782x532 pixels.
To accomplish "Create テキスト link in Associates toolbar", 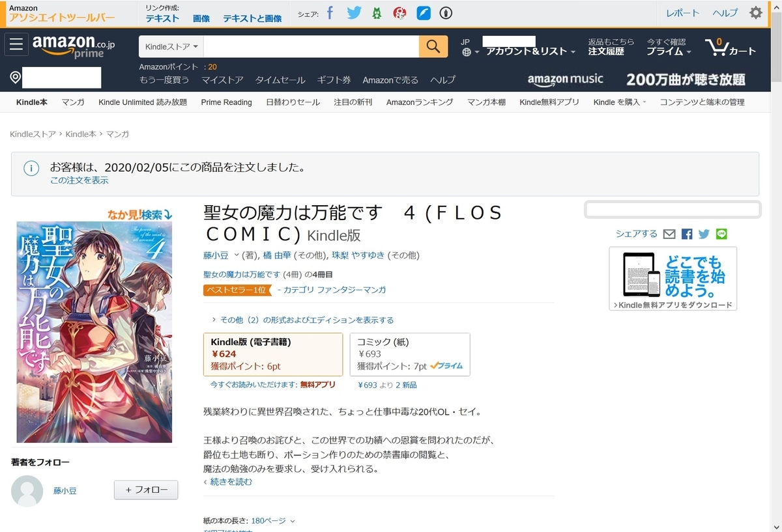I will coord(162,18).
